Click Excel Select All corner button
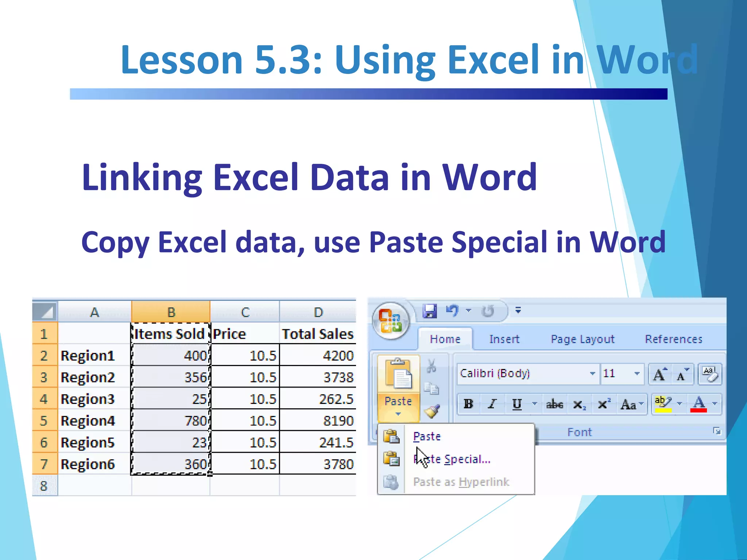This screenshot has height=560, width=747. pos(45,311)
